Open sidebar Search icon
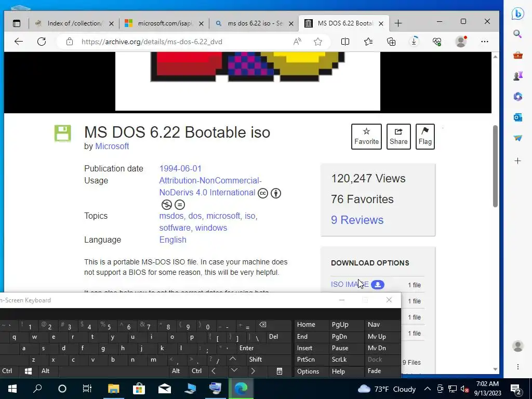The image size is (532, 399). click(517, 34)
